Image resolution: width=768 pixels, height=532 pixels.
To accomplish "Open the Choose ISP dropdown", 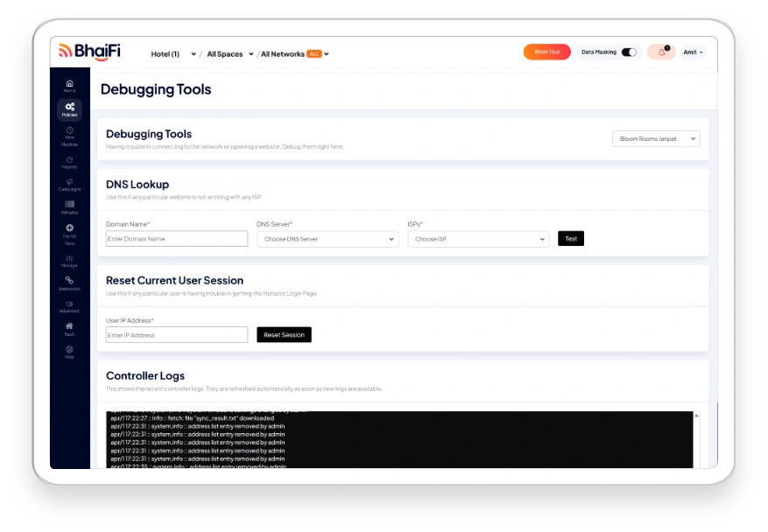I will pos(478,239).
